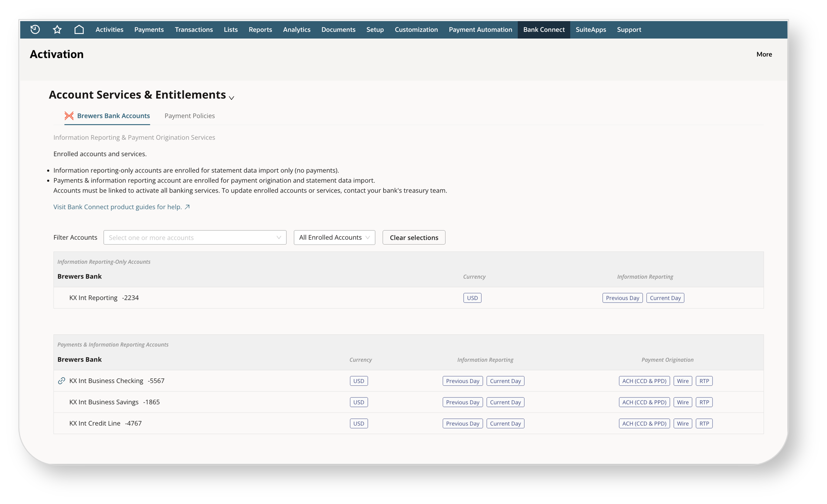Viewport: 827px width, 504px height.
Task: Open the Documents menu
Action: click(338, 29)
